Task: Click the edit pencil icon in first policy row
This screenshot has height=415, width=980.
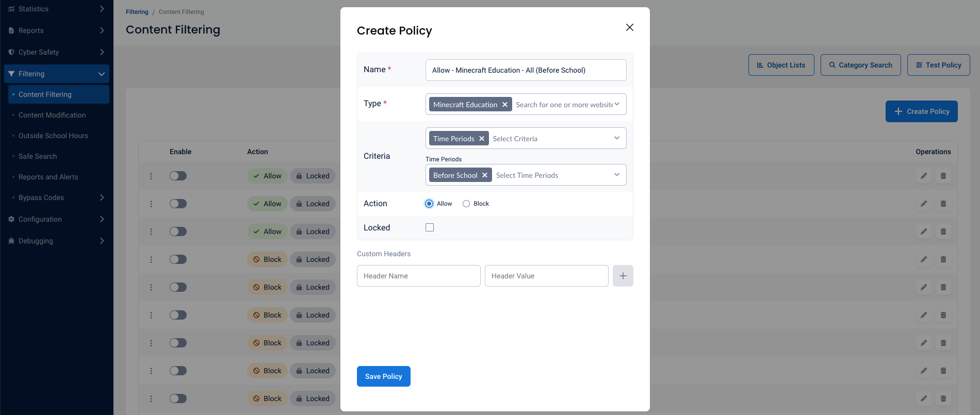Action: coord(924,176)
